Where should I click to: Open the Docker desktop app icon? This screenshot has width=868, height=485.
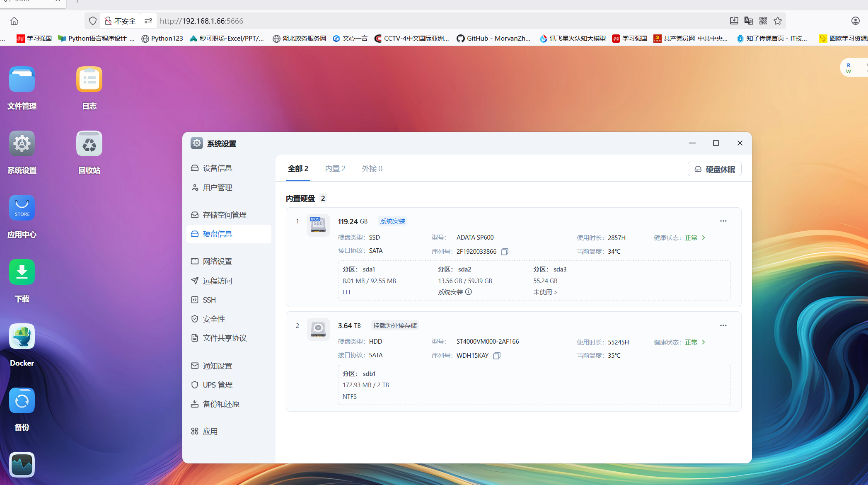pyautogui.click(x=22, y=337)
